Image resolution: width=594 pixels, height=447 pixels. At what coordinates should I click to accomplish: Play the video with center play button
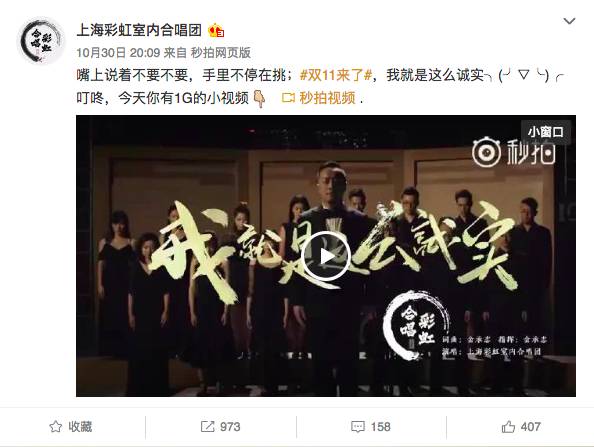[326, 257]
